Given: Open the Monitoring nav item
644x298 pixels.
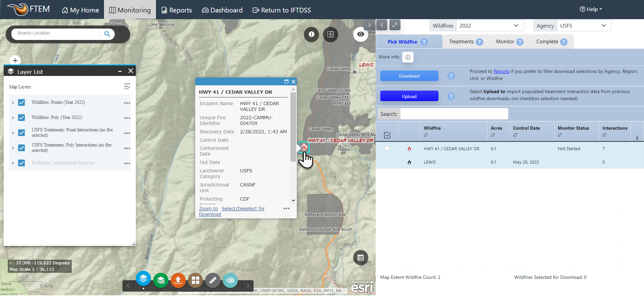Looking at the screenshot, I should pos(130,10).
